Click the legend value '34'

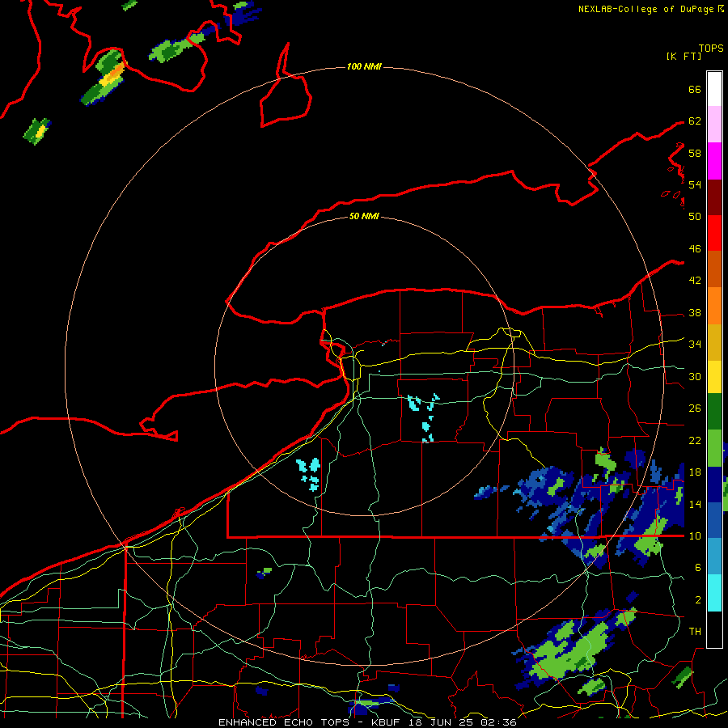695,345
